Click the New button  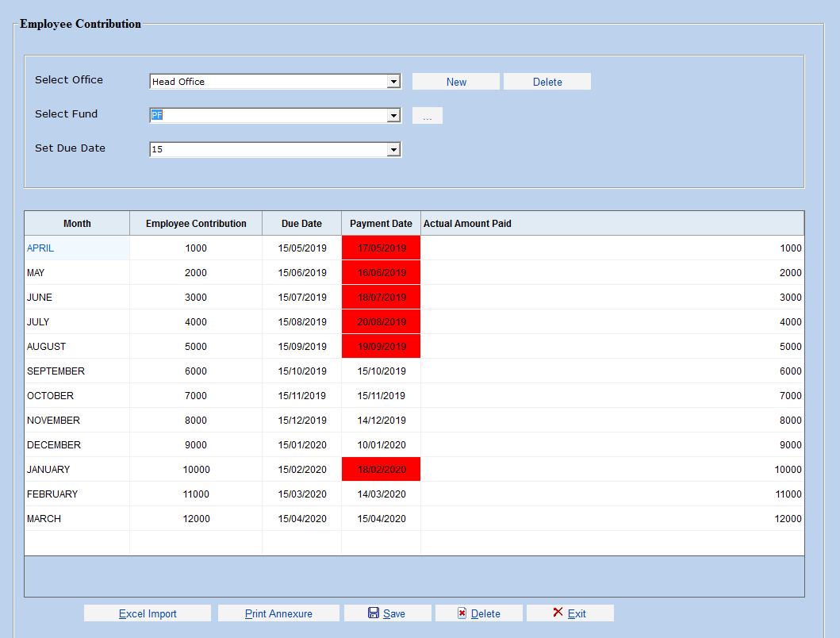(x=456, y=82)
